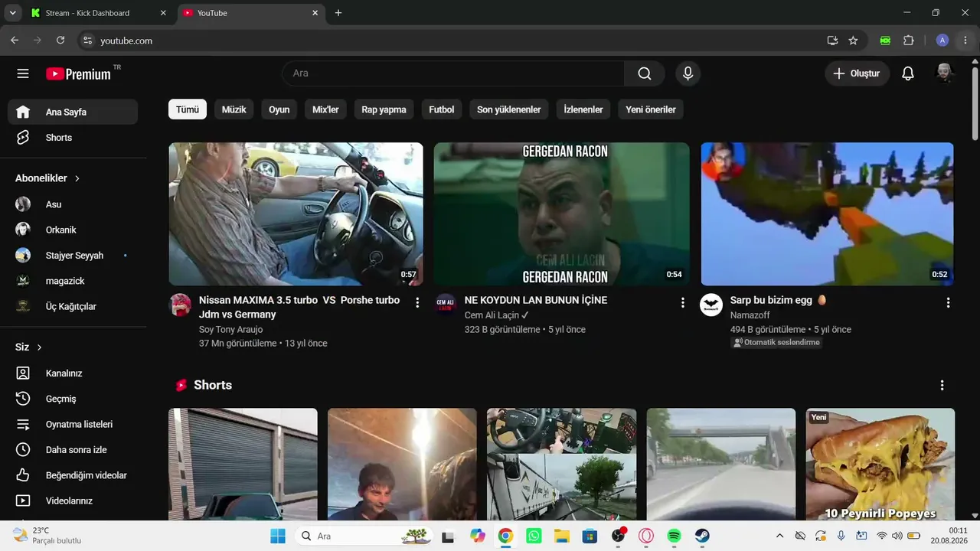Open Namazoff channel avatar
The height and width of the screenshot is (551, 980).
[x=711, y=305]
